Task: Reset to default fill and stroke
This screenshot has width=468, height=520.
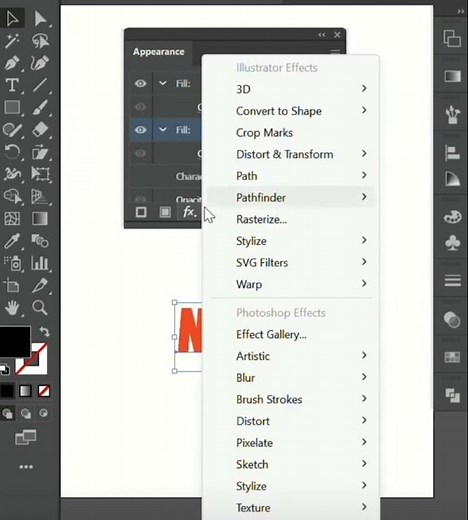Action: click(5, 369)
